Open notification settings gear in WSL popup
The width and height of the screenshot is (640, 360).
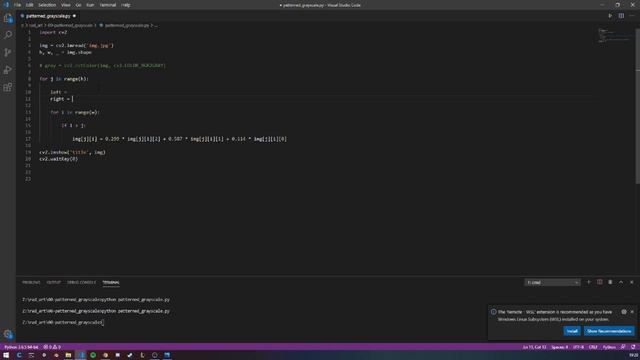click(x=624, y=312)
